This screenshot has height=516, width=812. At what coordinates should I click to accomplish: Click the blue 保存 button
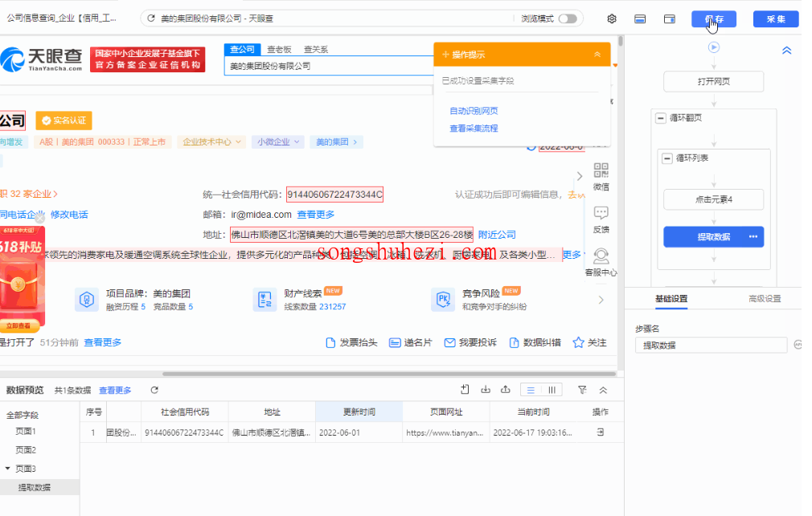coord(714,19)
